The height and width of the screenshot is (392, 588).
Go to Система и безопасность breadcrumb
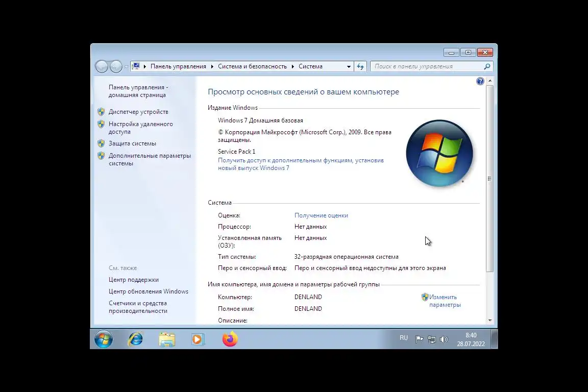[252, 66]
